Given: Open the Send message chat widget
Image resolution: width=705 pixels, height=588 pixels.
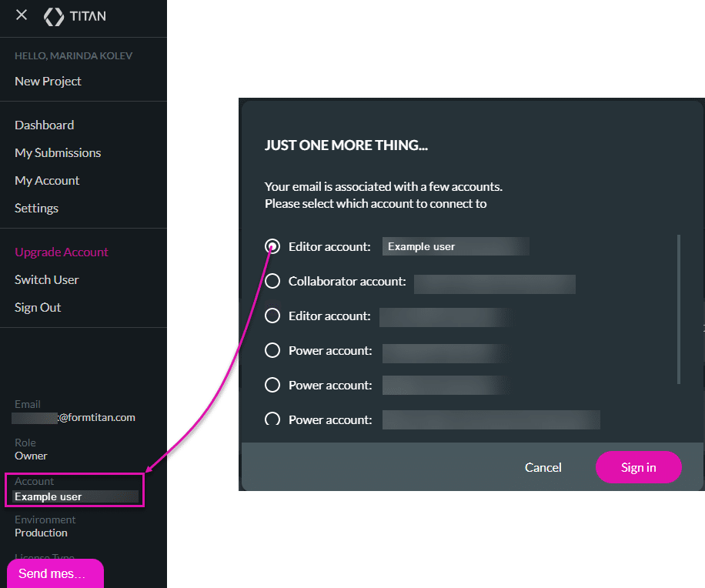Looking at the screenshot, I should coord(55,573).
